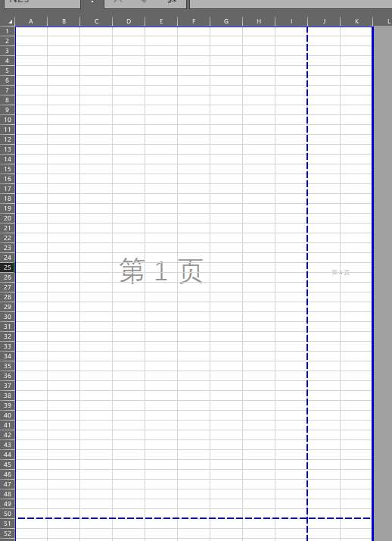The height and width of the screenshot is (541, 392).
Task: Select column A header
Action: (31, 21)
